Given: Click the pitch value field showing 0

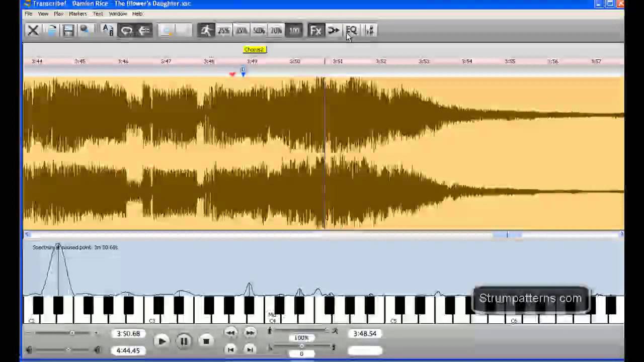Looking at the screenshot, I should [x=301, y=354].
